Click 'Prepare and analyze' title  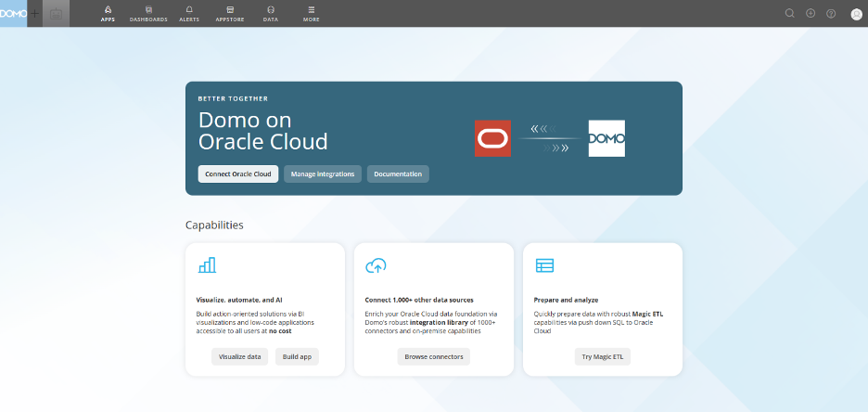click(566, 300)
